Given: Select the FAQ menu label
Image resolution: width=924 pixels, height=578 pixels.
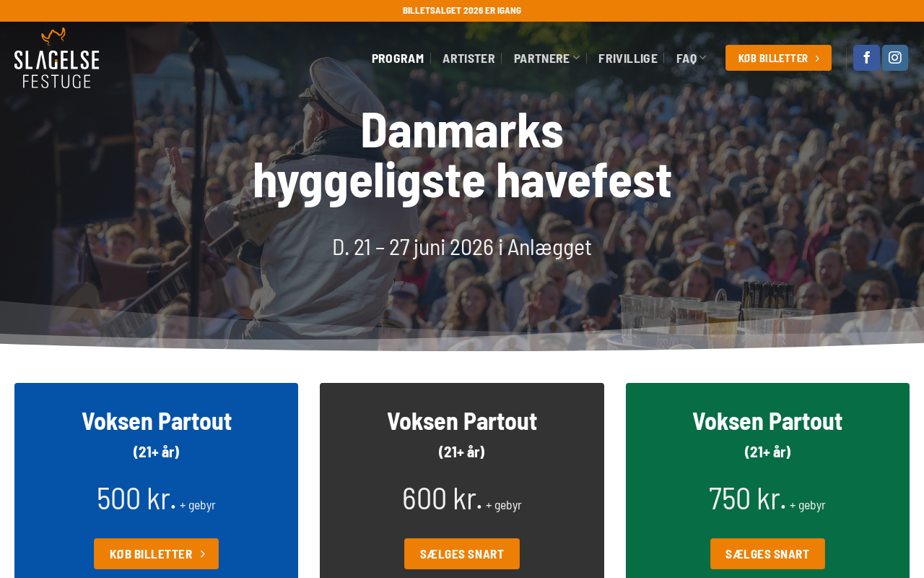Looking at the screenshot, I should [x=687, y=58].
